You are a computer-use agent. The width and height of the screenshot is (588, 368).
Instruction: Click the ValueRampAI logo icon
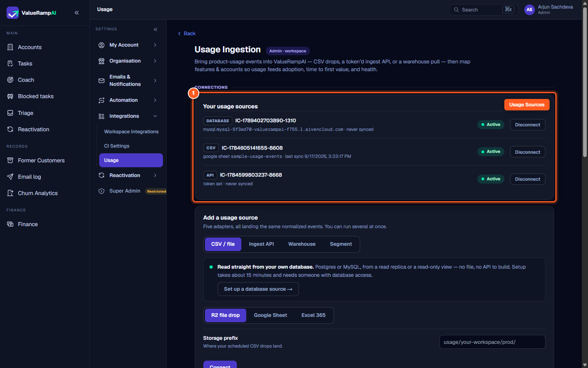pyautogui.click(x=13, y=13)
